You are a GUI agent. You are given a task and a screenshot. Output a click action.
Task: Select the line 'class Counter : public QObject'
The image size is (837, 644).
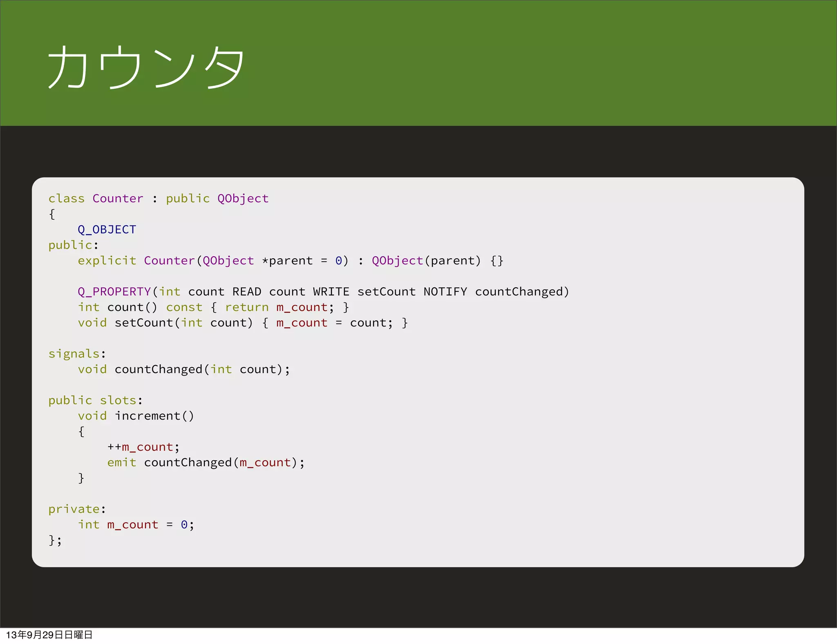click(x=159, y=199)
